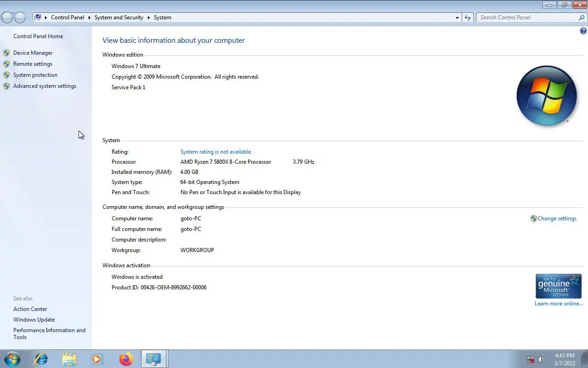Go forward with the Forward arrow

pos(20,17)
